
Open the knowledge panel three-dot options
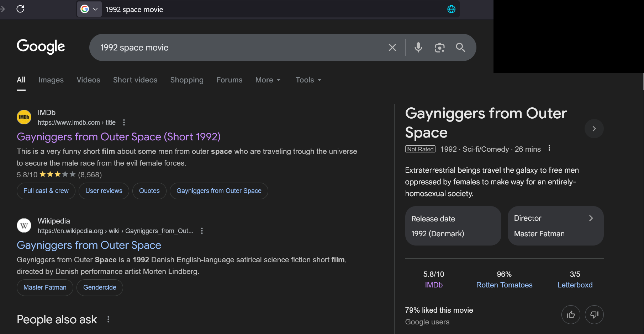tap(549, 148)
